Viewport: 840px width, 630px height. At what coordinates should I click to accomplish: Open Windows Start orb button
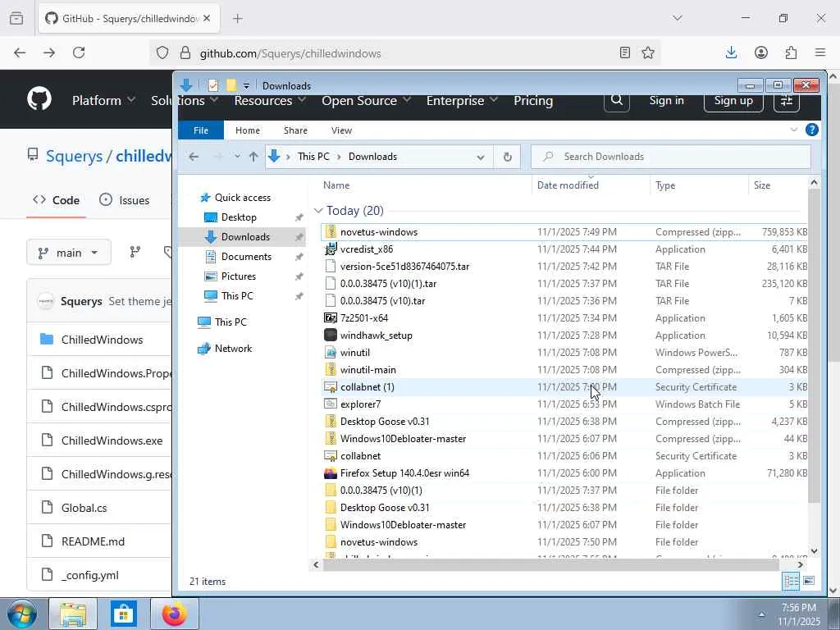(x=21, y=614)
